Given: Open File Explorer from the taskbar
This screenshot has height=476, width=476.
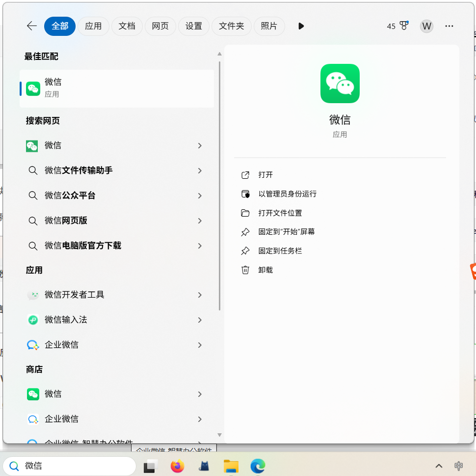Looking at the screenshot, I should tap(231, 466).
